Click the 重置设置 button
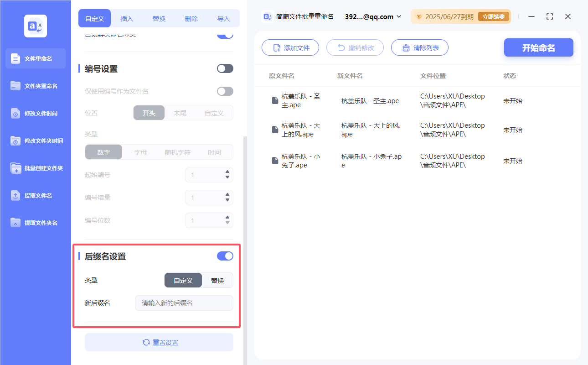 coord(159,342)
